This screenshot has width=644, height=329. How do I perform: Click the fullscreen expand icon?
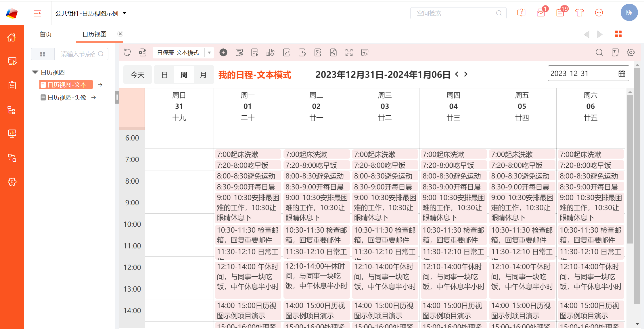(x=349, y=53)
